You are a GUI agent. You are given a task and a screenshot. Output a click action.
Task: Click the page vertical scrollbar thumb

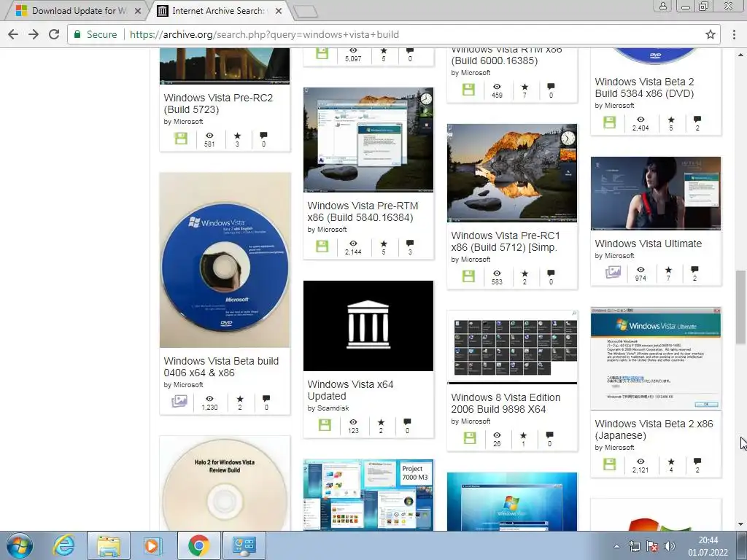pos(740,307)
